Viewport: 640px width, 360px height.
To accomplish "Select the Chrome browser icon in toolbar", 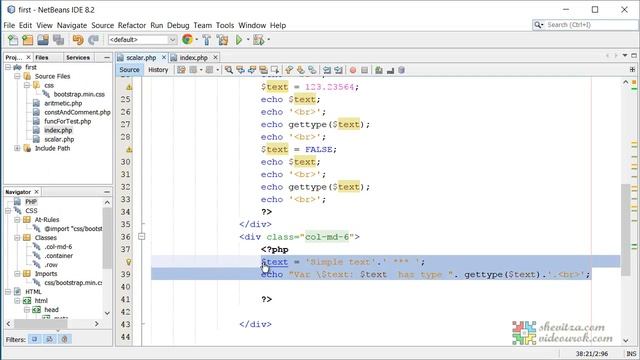I will tap(187, 40).
